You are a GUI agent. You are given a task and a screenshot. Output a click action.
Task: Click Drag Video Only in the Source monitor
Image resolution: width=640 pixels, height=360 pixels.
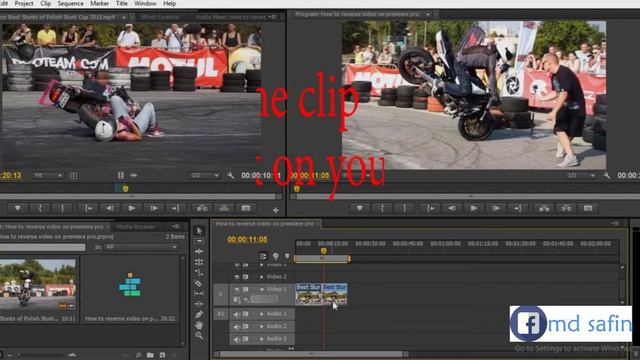pos(121,176)
